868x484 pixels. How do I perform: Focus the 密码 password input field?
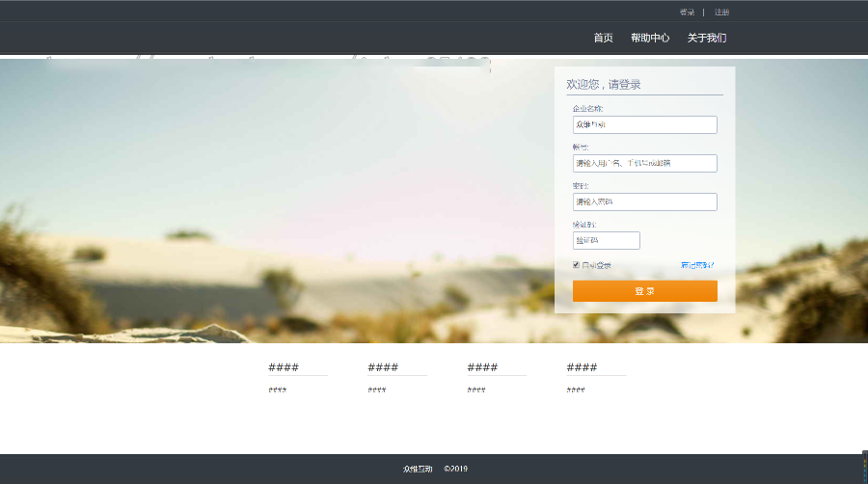645,202
